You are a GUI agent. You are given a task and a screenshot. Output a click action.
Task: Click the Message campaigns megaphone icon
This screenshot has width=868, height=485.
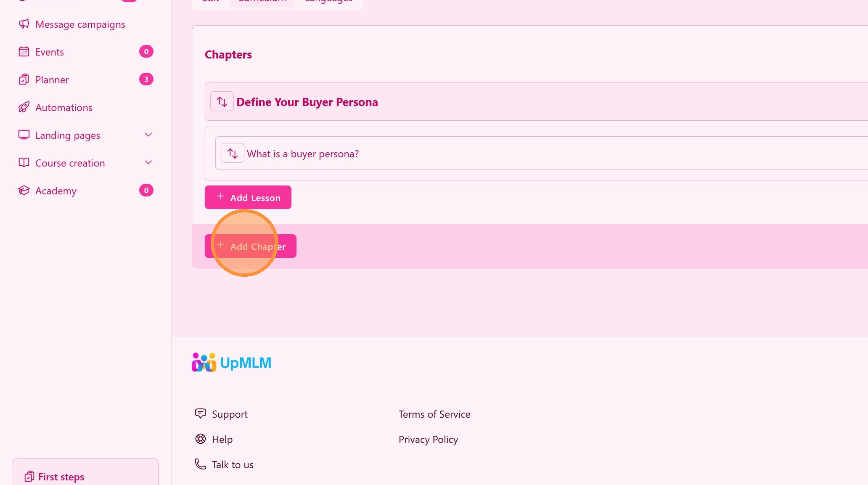[x=24, y=24]
